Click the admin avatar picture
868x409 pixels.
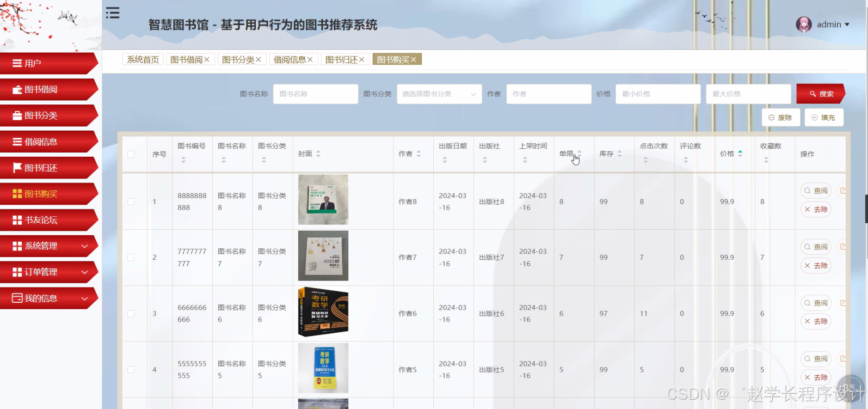point(804,24)
